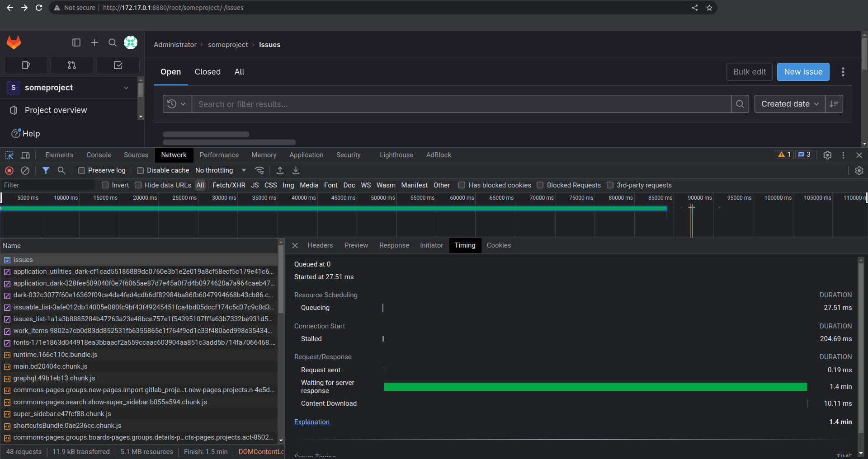Click the record network log icon
The image size is (868, 459).
[9, 170]
